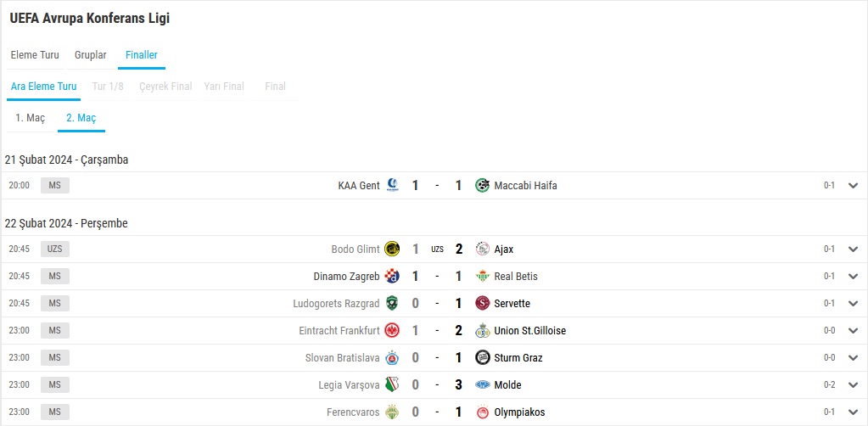Expand the Bodo Glimt vs Ajax row
The image size is (868, 426).
(853, 249)
